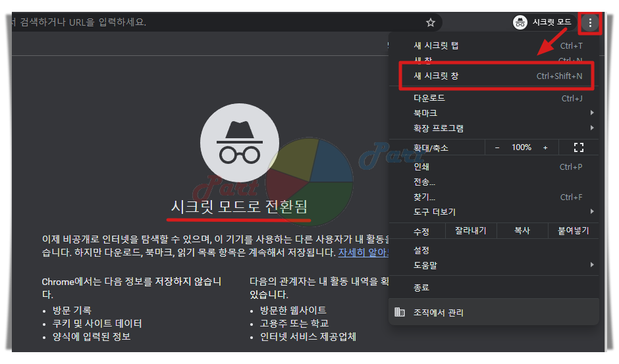Select 새 시크릿 창 menu item
This screenshot has width=619, height=364.
493,76
